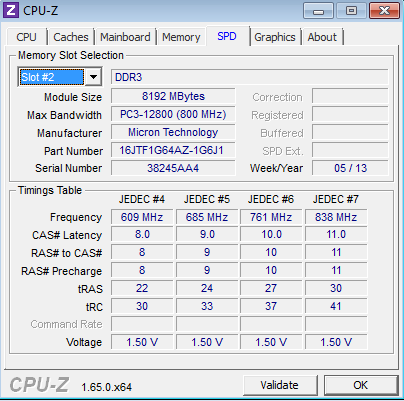Click the Module Size label
The image size is (404, 401).
pyautogui.click(x=73, y=97)
